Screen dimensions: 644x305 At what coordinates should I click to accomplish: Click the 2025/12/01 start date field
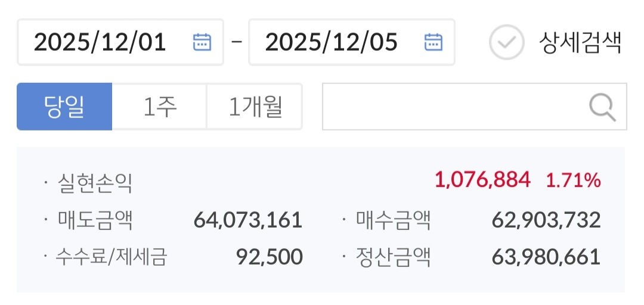100,42
